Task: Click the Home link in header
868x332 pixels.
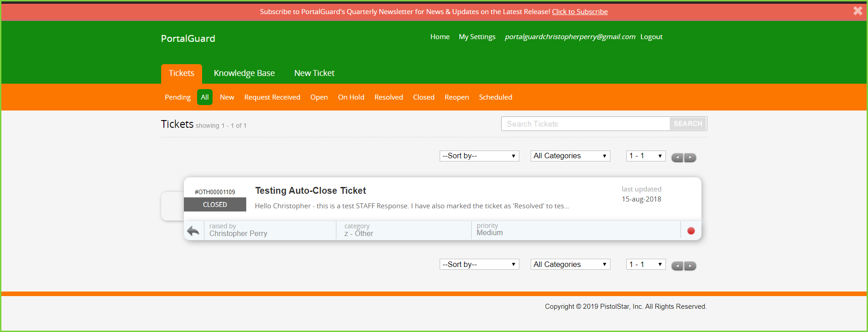Action: click(x=440, y=37)
